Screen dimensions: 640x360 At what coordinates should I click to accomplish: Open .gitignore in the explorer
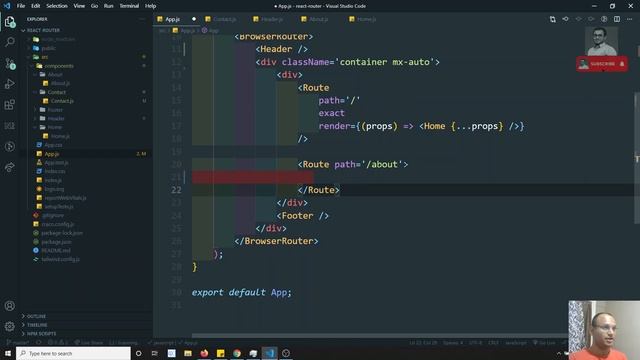(53, 215)
